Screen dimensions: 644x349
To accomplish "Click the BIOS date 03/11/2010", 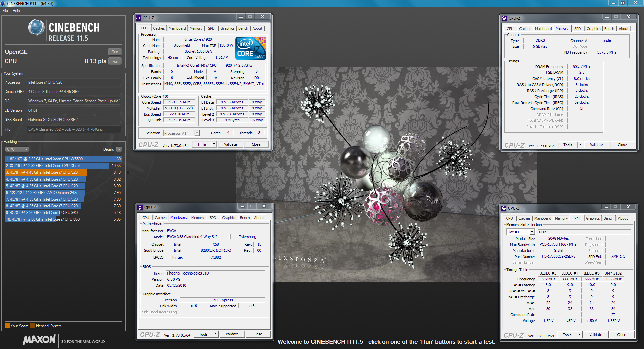I will coord(215,285).
